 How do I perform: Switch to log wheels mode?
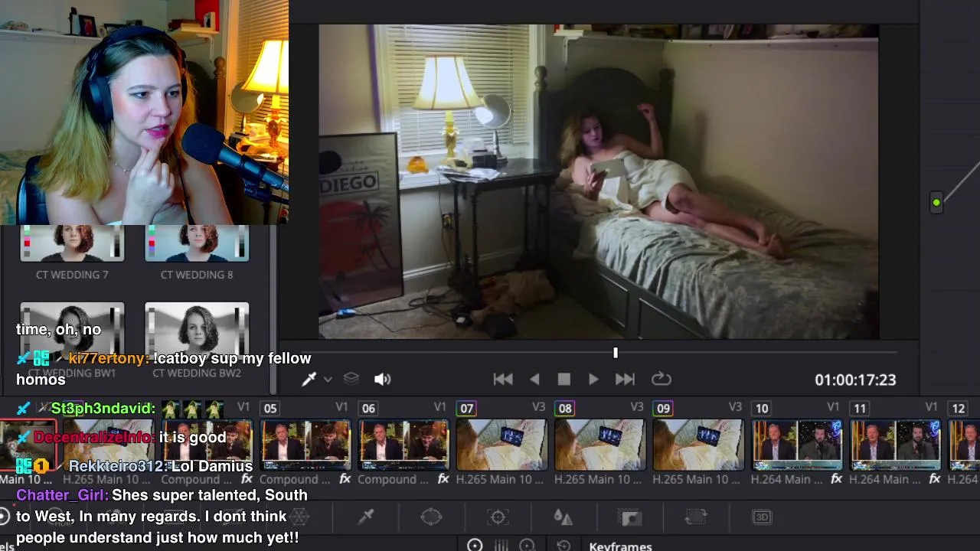pyautogui.click(x=527, y=545)
